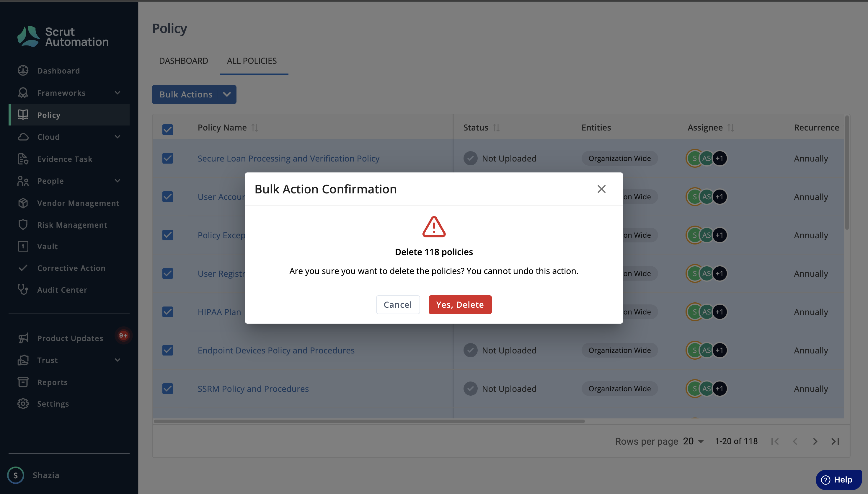Expand the Frameworks menu chevron

[x=118, y=93]
